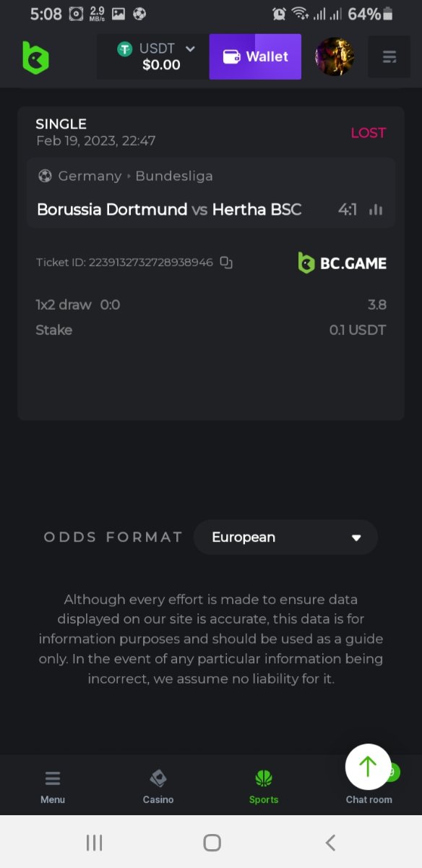Screen dimensions: 422x868
Task: Tap the odds format dropdown arrow
Action: pyautogui.click(x=356, y=538)
